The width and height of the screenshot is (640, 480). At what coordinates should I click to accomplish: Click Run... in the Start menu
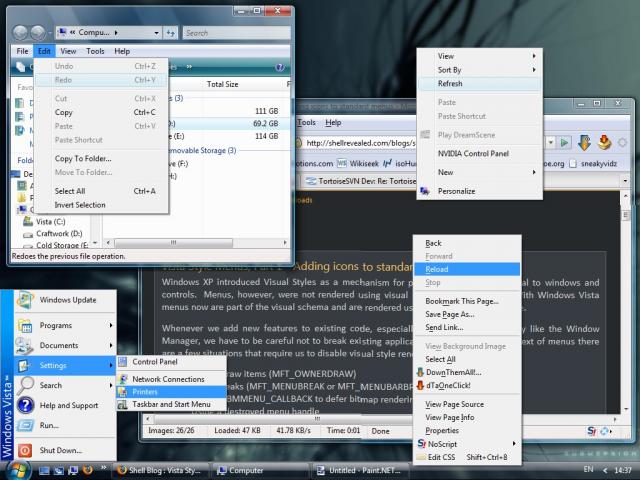pos(65,425)
